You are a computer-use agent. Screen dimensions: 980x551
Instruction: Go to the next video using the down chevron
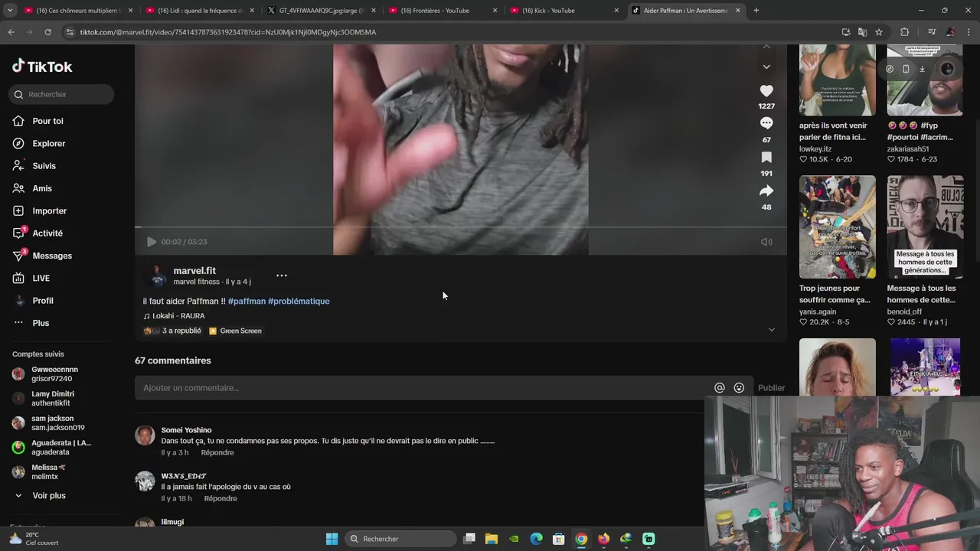pos(766,67)
